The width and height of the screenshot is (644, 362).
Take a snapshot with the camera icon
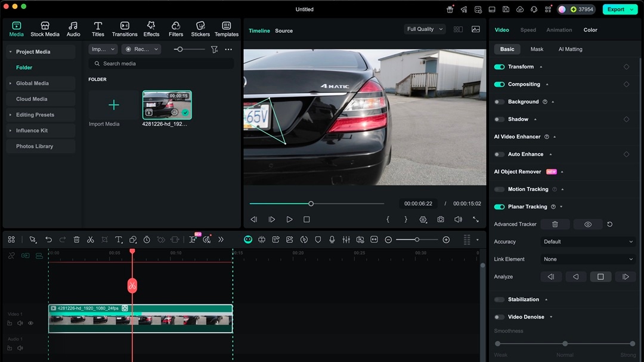pyautogui.click(x=440, y=219)
